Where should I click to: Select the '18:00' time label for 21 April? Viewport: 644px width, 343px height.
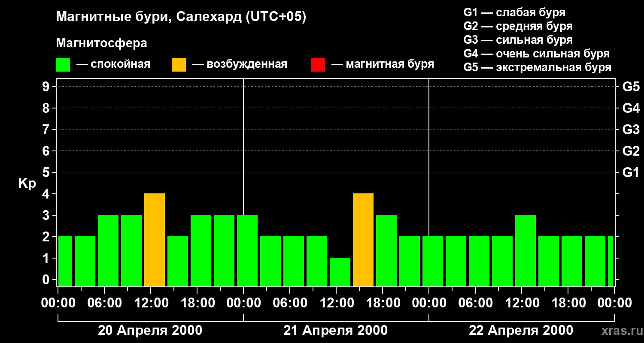pyautogui.click(x=383, y=303)
